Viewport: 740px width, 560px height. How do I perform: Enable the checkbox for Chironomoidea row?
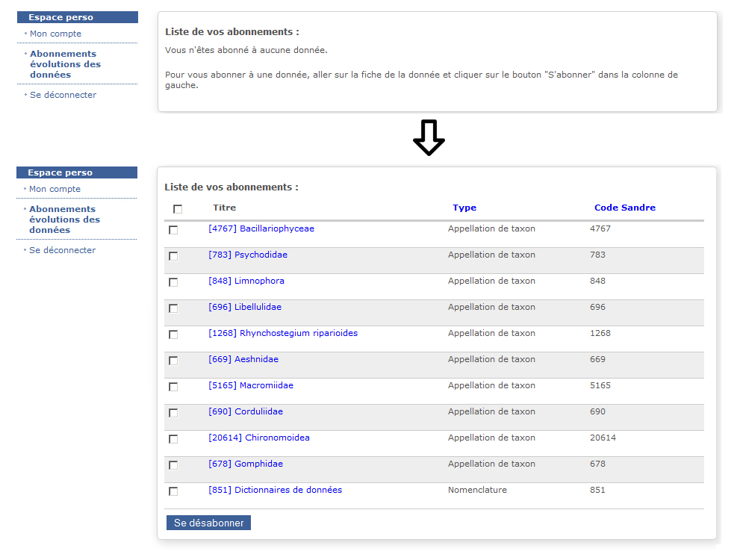173,439
